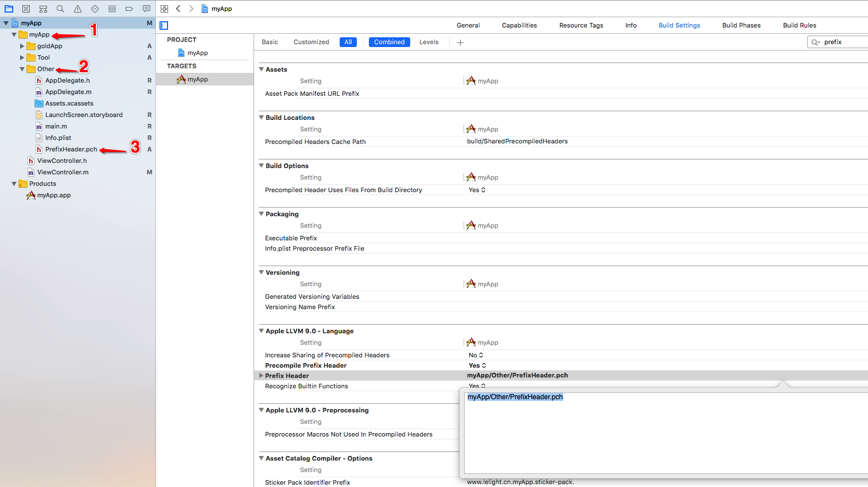868x487 pixels.
Task: Open the Find navigator magnifier icon
Action: click(x=60, y=9)
